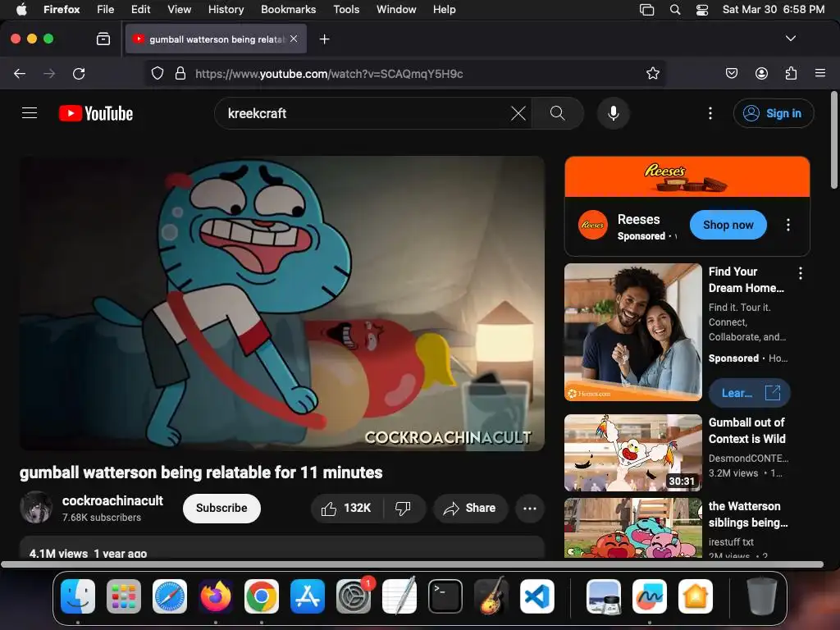The height and width of the screenshot is (630, 840).
Task: Click the video player
Action: click(x=282, y=304)
